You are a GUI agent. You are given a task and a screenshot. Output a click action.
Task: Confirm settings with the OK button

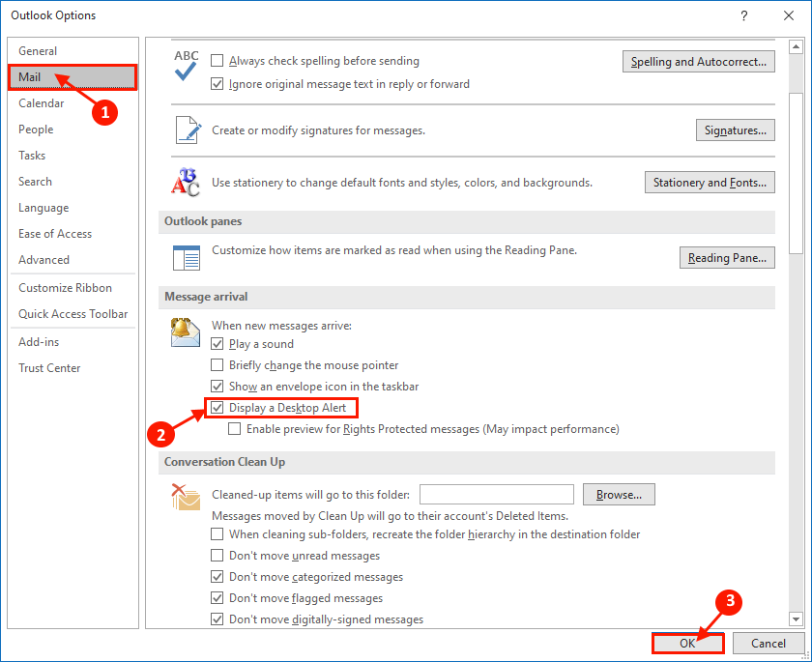pyautogui.click(x=687, y=643)
